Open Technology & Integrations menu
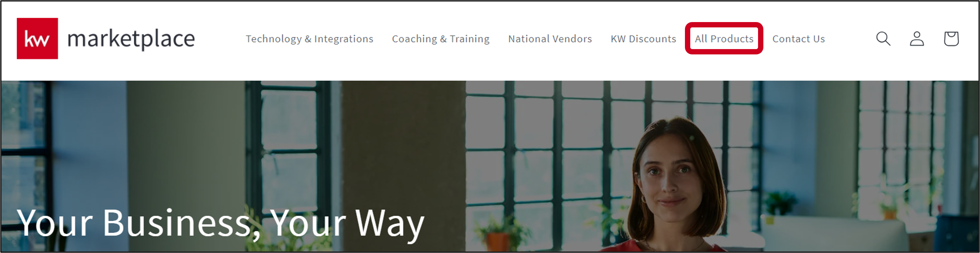Image resolution: width=980 pixels, height=253 pixels. 310,39
